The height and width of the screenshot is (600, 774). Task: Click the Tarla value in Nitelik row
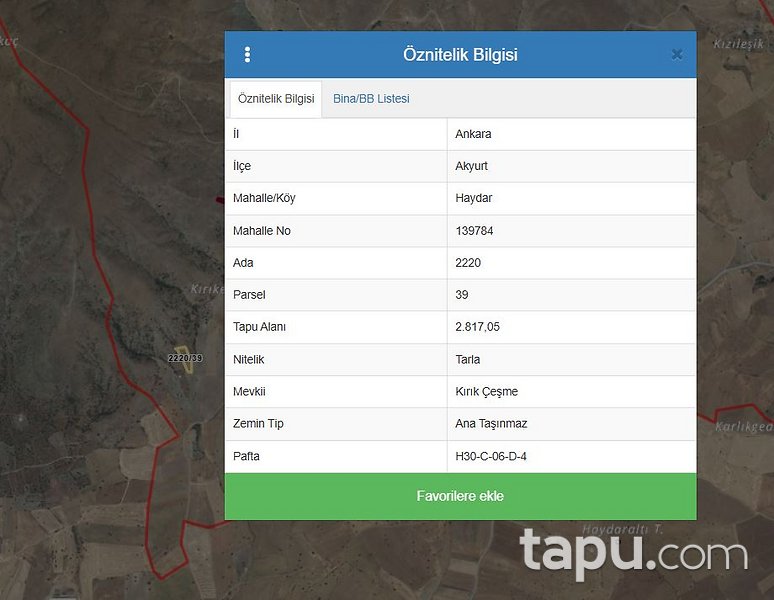click(x=468, y=359)
